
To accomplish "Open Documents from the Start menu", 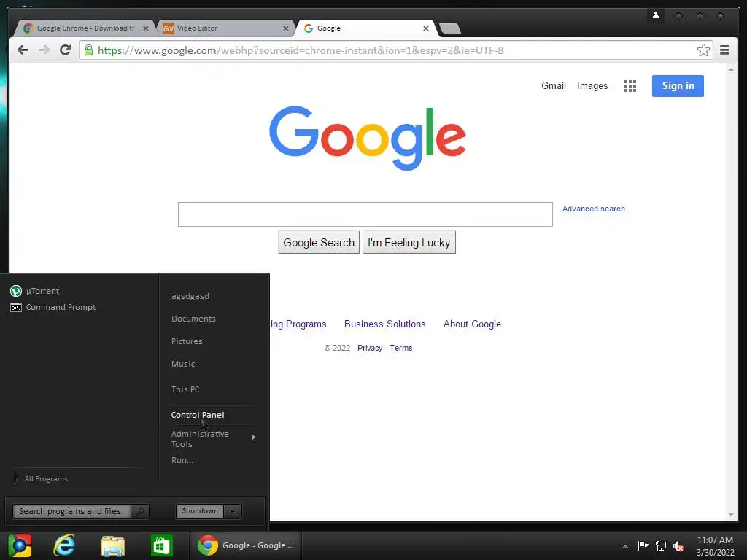I will [193, 319].
